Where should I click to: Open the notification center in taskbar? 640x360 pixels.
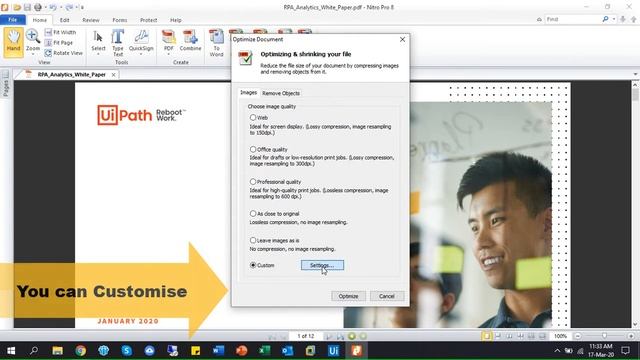click(626, 351)
